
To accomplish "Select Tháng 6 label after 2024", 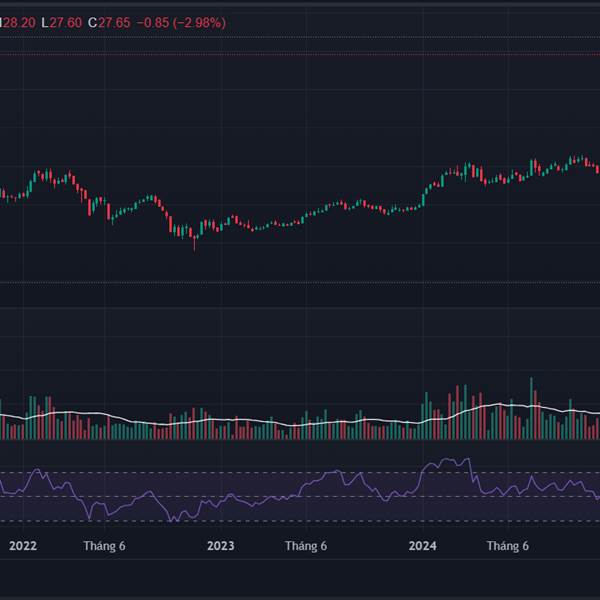I will (x=507, y=546).
